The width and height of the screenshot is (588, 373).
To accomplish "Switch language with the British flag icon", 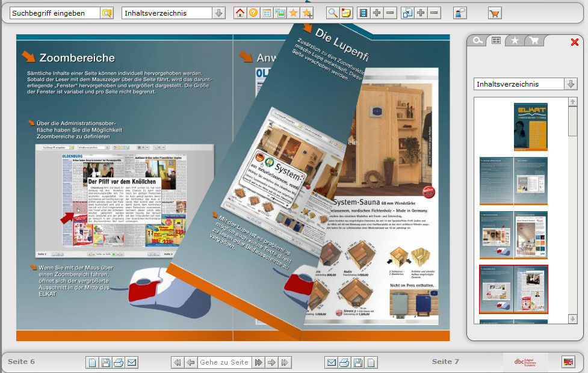I will [x=568, y=362].
